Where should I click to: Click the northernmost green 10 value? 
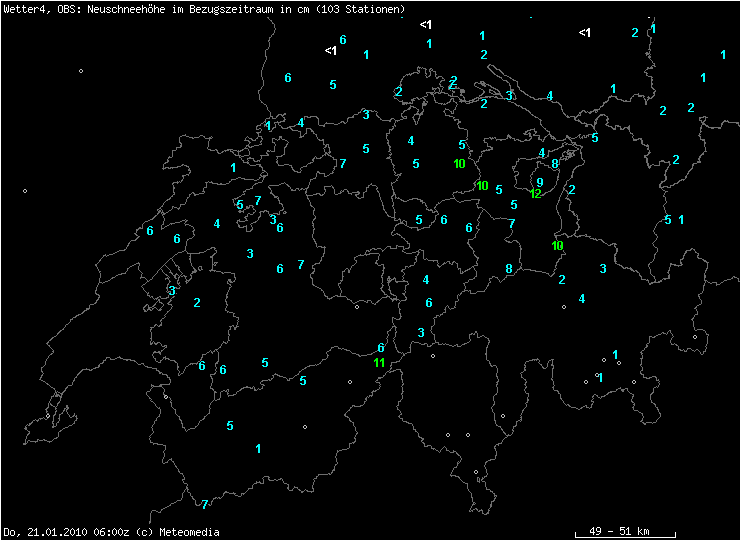459,163
